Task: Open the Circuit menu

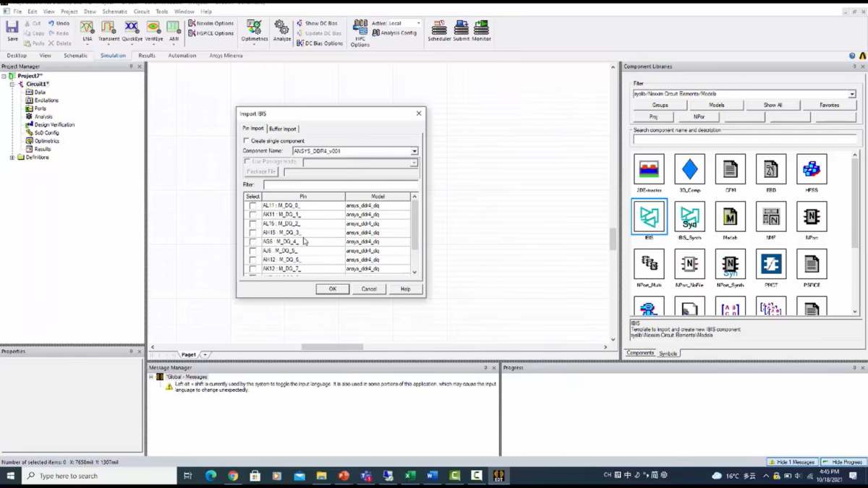Action: coord(142,12)
